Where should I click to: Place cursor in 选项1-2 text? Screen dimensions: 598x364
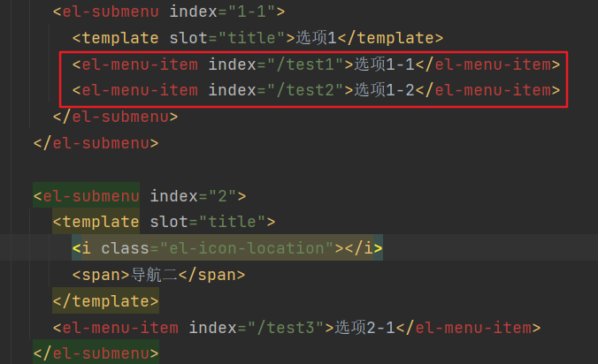point(386,90)
